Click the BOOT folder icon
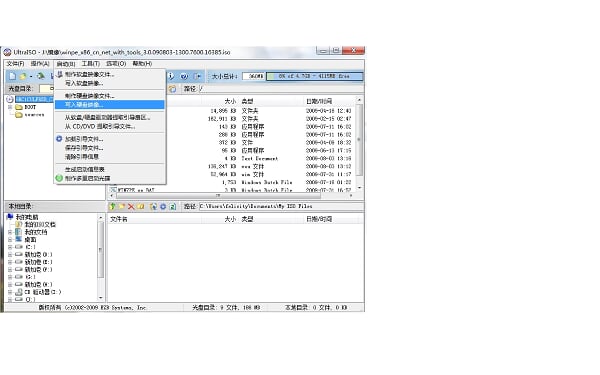This screenshot has height=375, width=600. pos(18,107)
